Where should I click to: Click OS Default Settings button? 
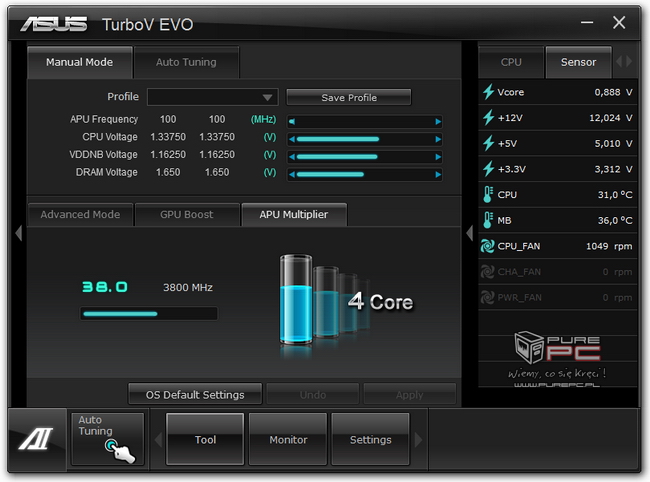pos(195,395)
